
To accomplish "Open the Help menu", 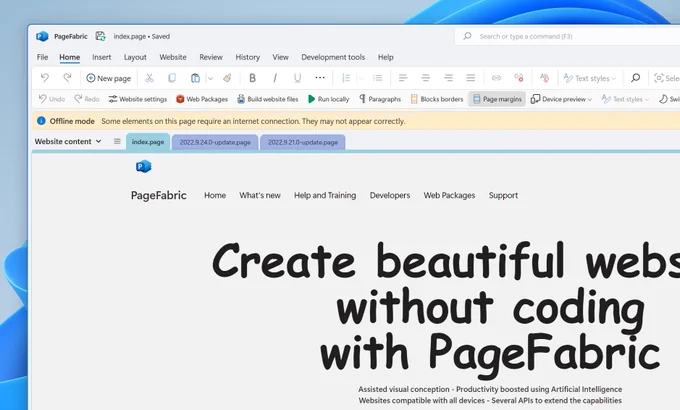I will tap(386, 57).
